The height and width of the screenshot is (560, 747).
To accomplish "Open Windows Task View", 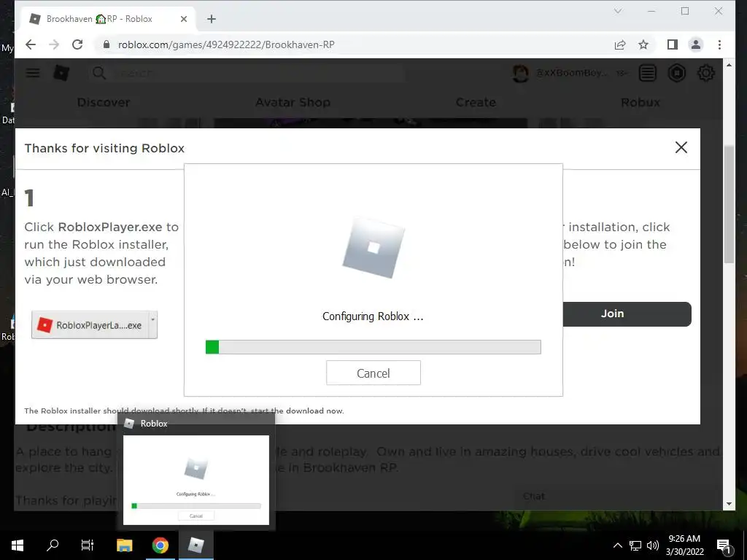I will coord(88,545).
